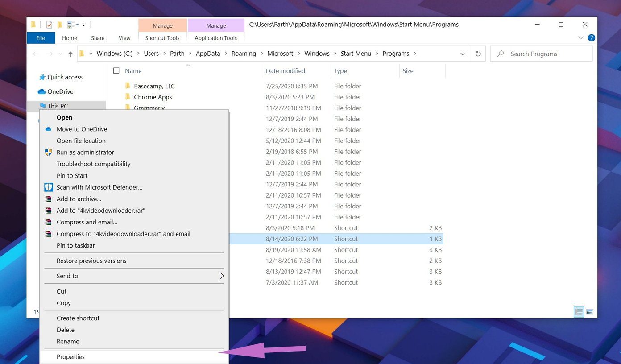Toggle the select-all items checkbox
This screenshot has width=621, height=364.
[116, 70]
